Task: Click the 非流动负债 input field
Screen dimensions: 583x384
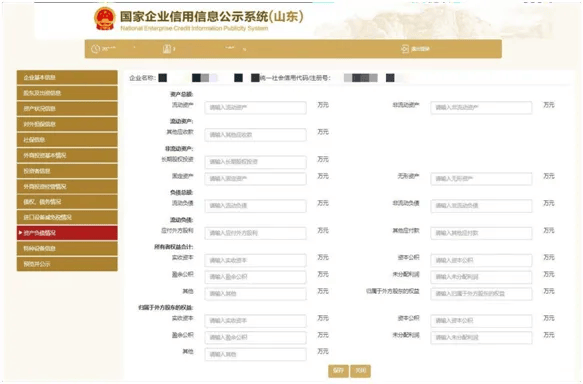Action: click(x=481, y=206)
